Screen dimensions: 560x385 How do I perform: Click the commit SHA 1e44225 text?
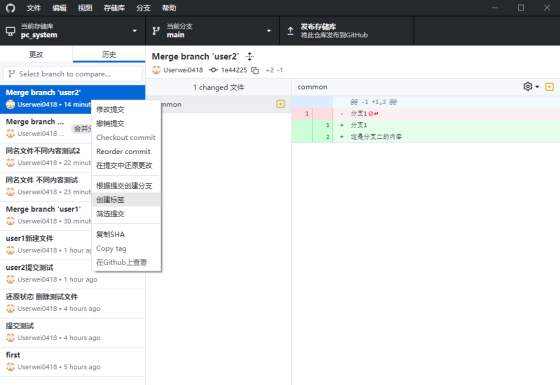[234, 70]
